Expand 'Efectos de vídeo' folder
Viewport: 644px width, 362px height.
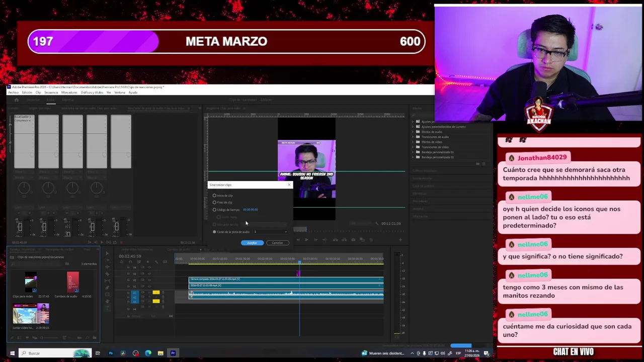413,142
